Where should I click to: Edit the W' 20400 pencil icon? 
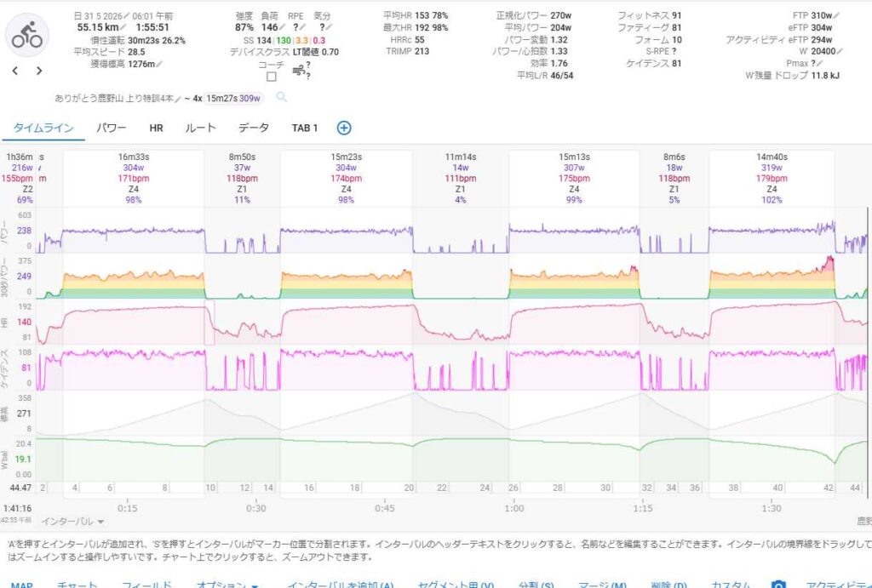[840, 51]
